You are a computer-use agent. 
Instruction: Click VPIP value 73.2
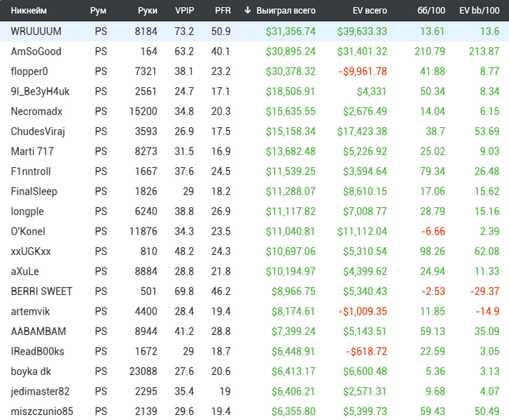click(184, 31)
